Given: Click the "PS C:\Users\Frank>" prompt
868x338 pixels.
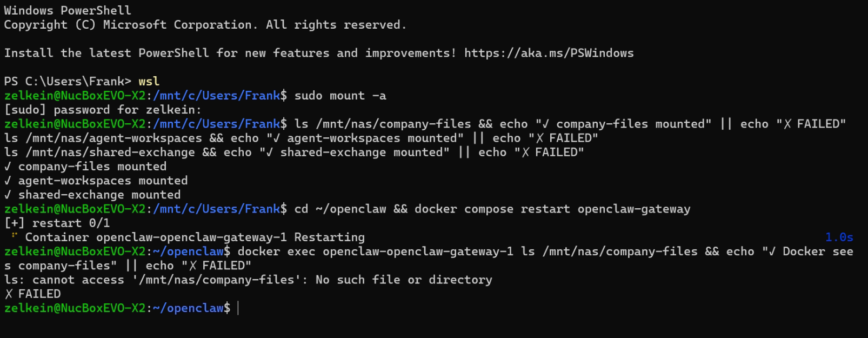Looking at the screenshot, I should click(68, 81).
